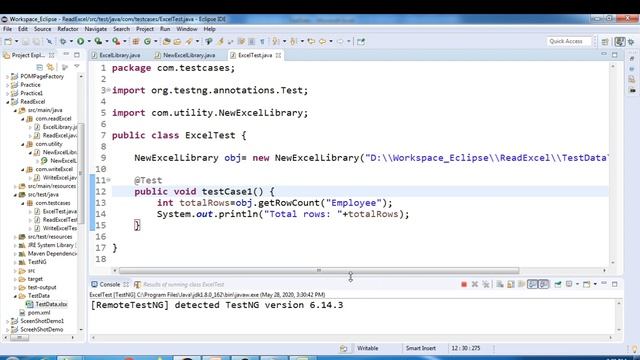The height and width of the screenshot is (360, 640).
Task: Click the green New Java Class icon
Action: coord(147,41)
